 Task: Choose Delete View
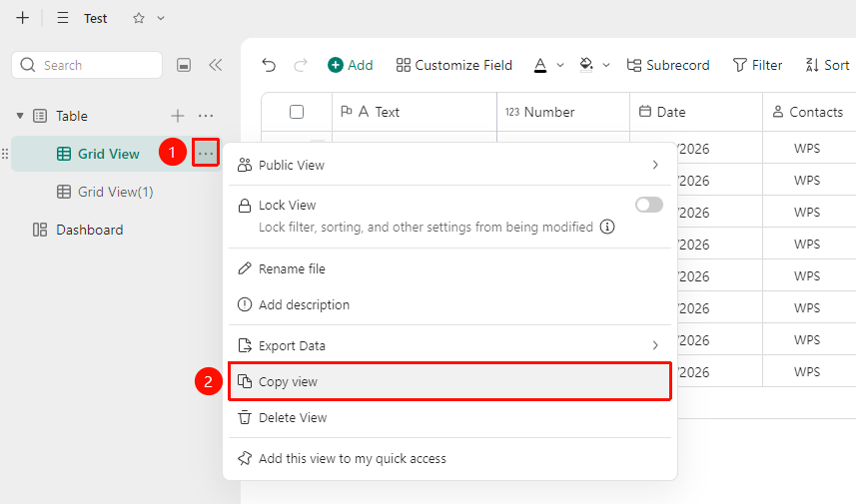(x=449, y=418)
